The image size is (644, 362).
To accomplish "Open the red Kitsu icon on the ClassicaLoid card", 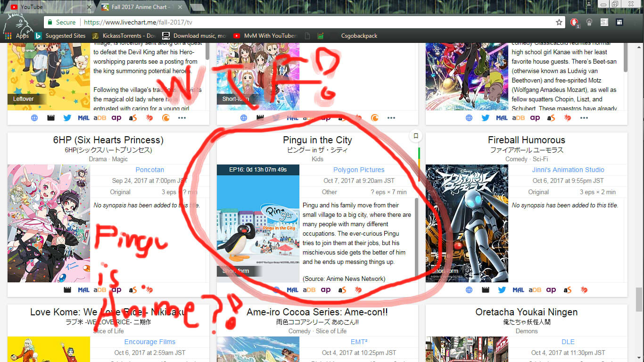I will tap(568, 118).
